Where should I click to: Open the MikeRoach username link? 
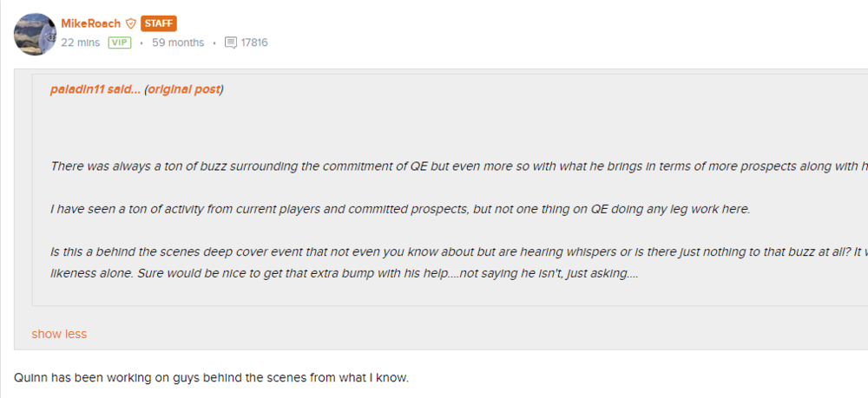91,23
